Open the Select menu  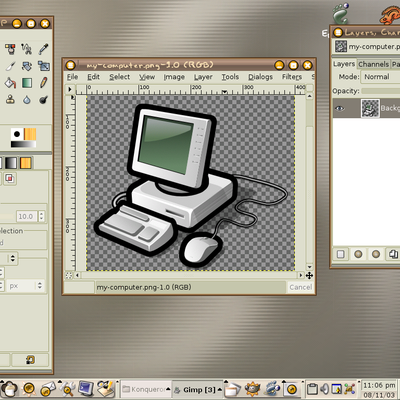pos(120,77)
